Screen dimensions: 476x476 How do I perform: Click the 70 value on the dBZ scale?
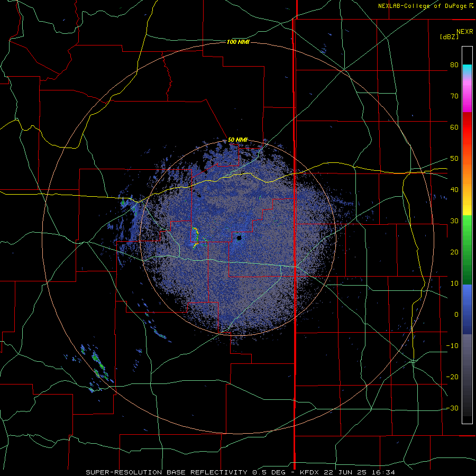pos(454,96)
